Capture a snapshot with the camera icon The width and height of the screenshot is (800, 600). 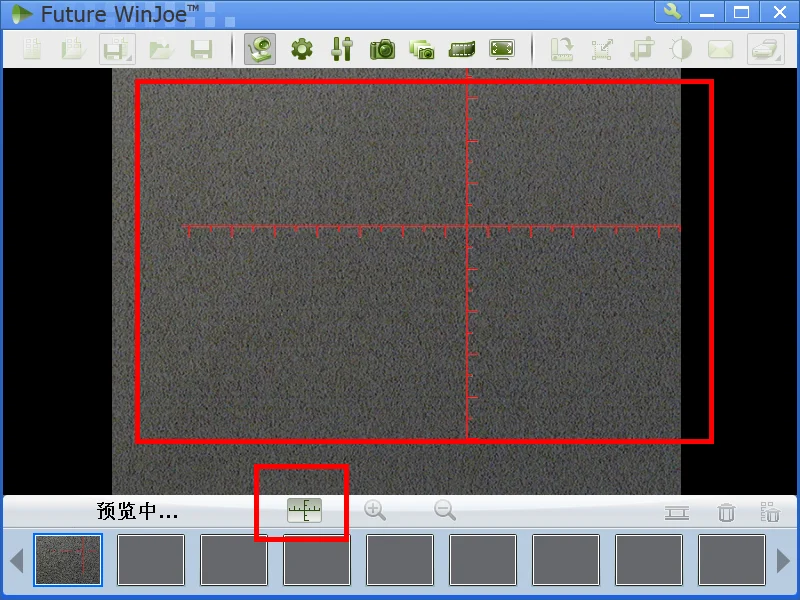click(382, 49)
